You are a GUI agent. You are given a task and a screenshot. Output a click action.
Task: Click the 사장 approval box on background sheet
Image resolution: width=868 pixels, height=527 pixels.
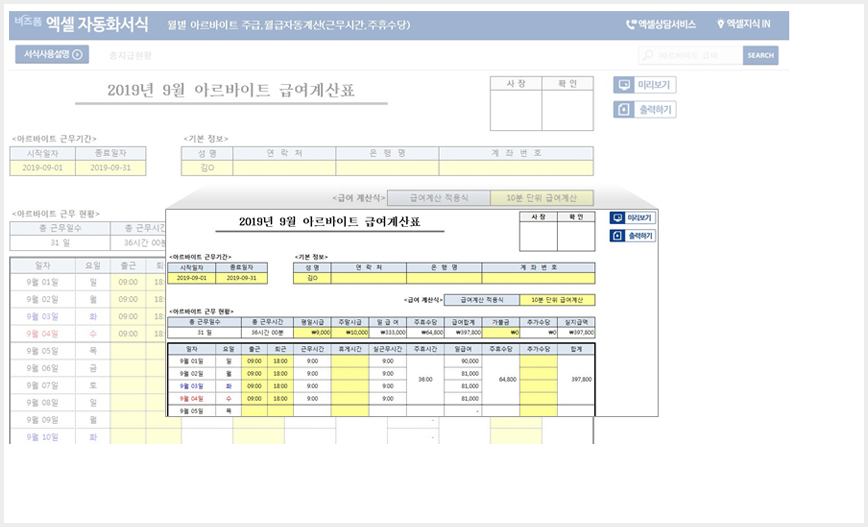coord(516,111)
